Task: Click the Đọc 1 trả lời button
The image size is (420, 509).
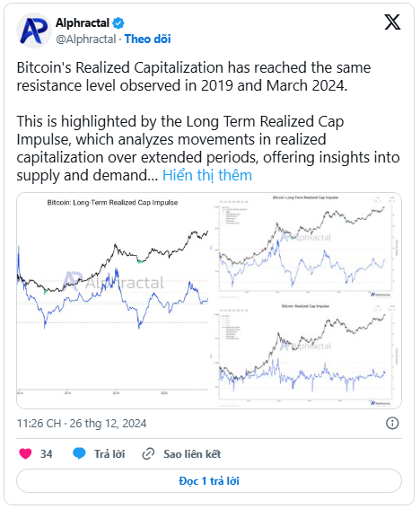Action: pyautogui.click(x=209, y=481)
